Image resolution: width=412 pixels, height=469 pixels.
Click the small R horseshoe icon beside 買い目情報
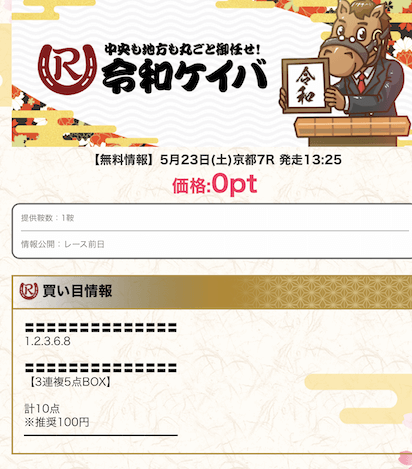(29, 291)
